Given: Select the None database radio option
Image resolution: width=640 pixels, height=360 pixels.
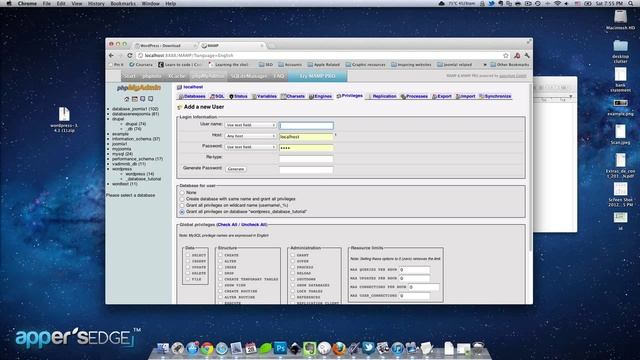Looking at the screenshot, I should pos(182,193).
